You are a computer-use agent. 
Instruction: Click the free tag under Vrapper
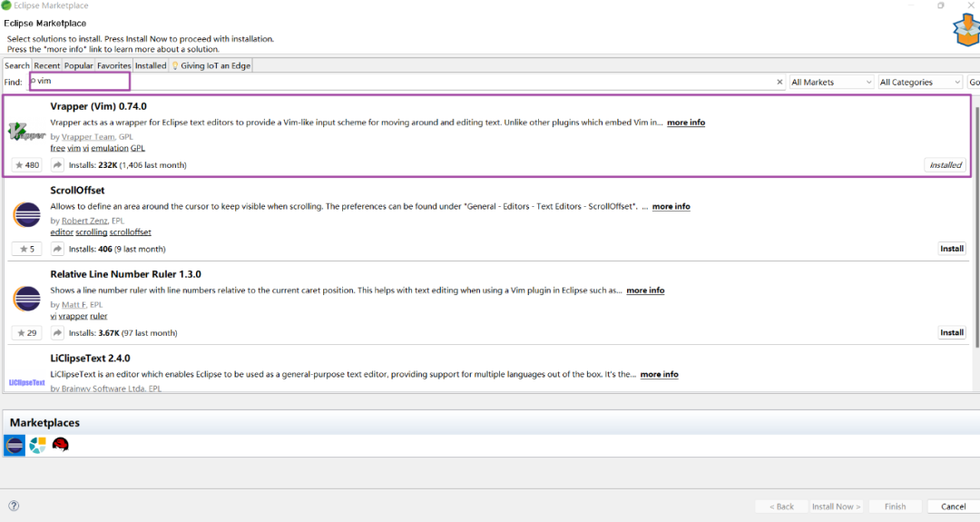pos(57,148)
